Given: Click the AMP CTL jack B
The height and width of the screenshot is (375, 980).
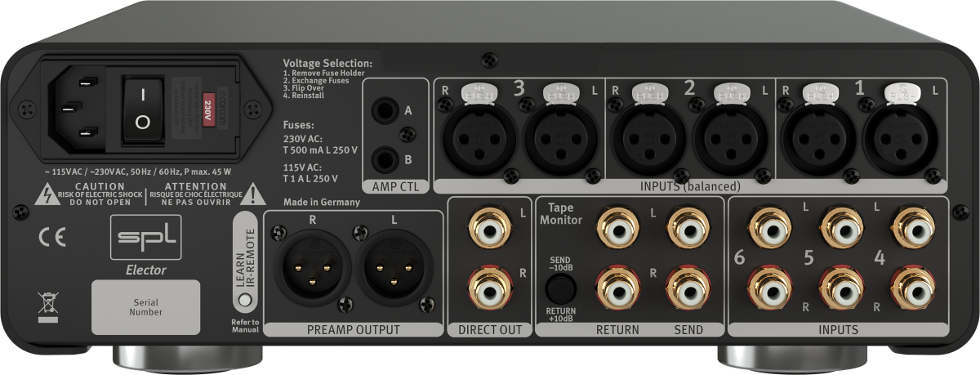Looking at the screenshot, I should point(385,158).
